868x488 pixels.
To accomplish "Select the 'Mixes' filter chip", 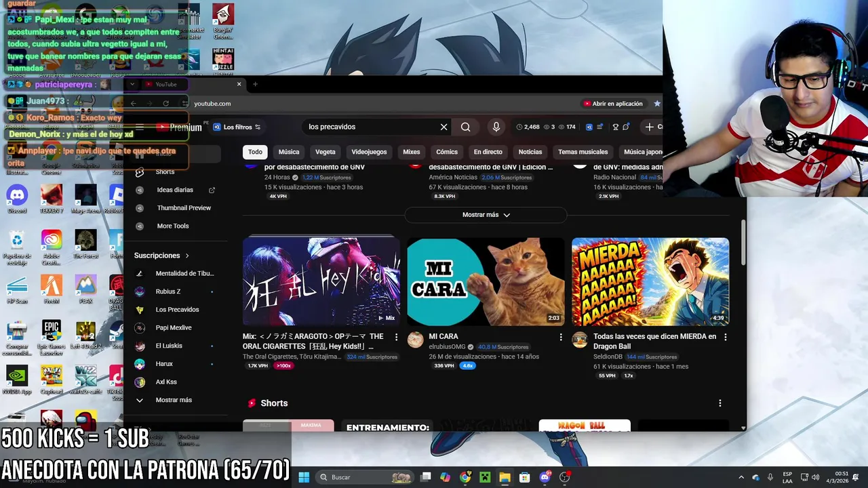I will coord(411,152).
